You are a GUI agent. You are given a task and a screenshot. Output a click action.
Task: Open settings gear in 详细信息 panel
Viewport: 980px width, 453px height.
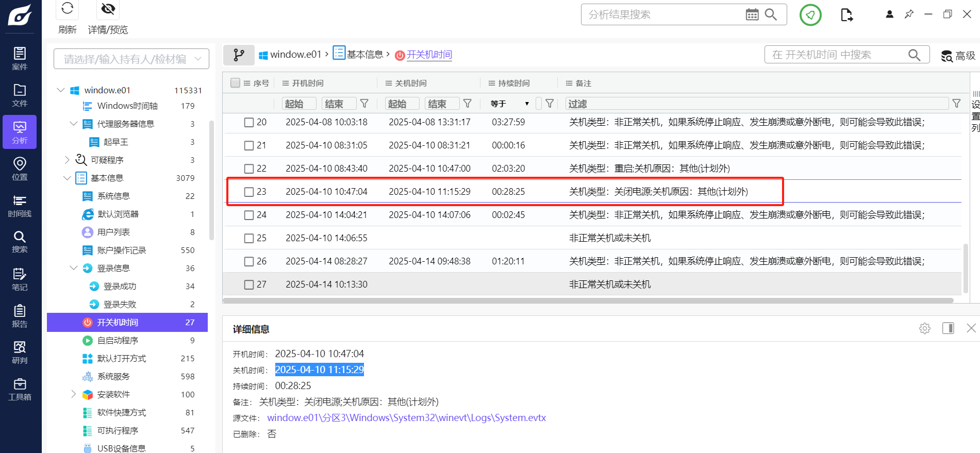pyautogui.click(x=925, y=328)
